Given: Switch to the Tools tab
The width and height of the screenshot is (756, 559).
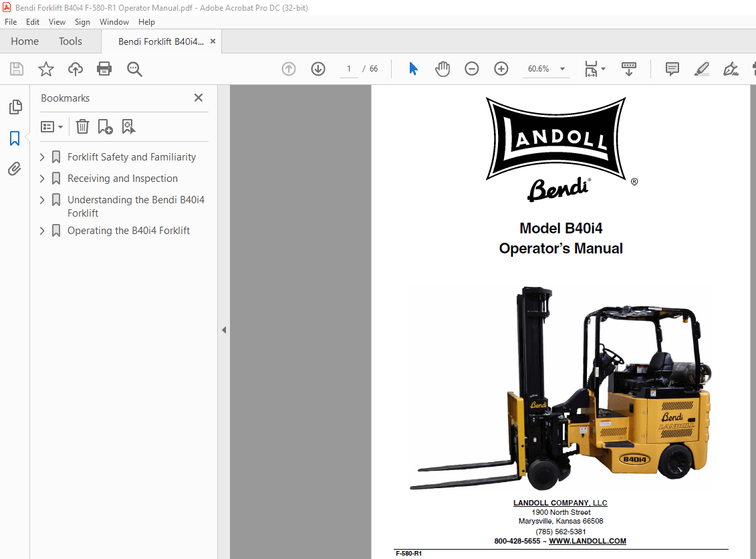Looking at the screenshot, I should click(x=70, y=41).
